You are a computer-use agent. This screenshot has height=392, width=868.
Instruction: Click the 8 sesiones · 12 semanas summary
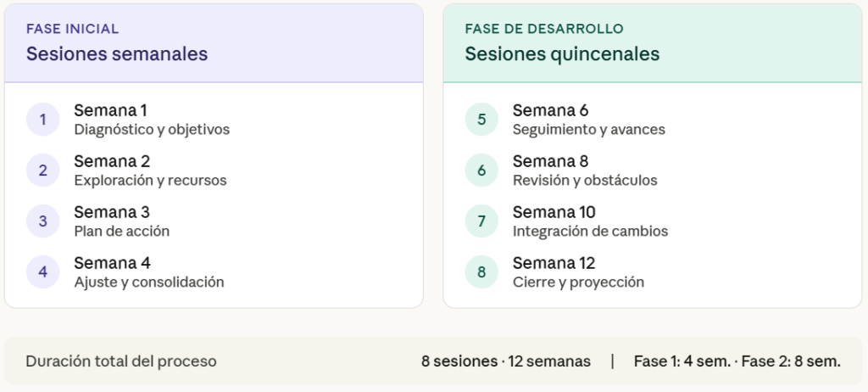click(506, 361)
